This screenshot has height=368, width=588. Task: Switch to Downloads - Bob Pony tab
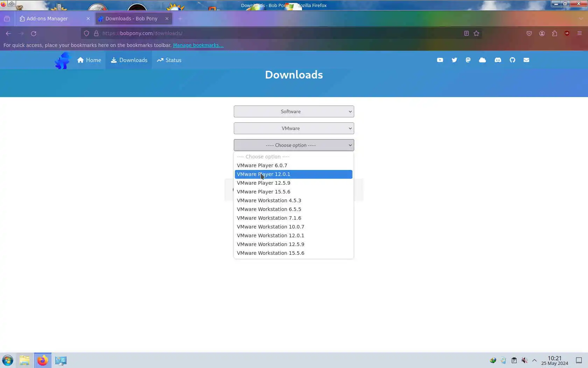pos(134,19)
